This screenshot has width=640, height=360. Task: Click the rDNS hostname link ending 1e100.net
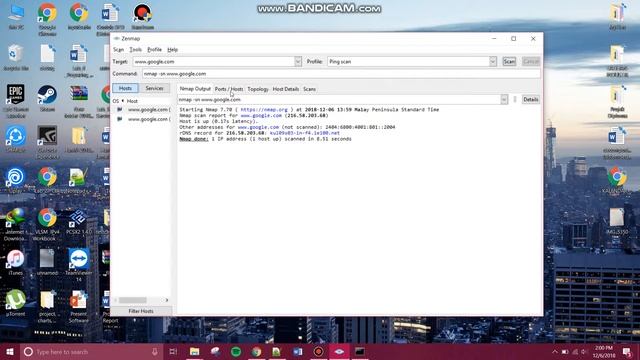pyautogui.click(x=304, y=133)
